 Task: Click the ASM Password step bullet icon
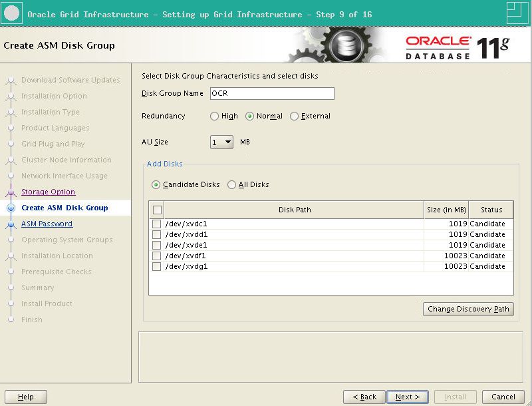point(10,224)
